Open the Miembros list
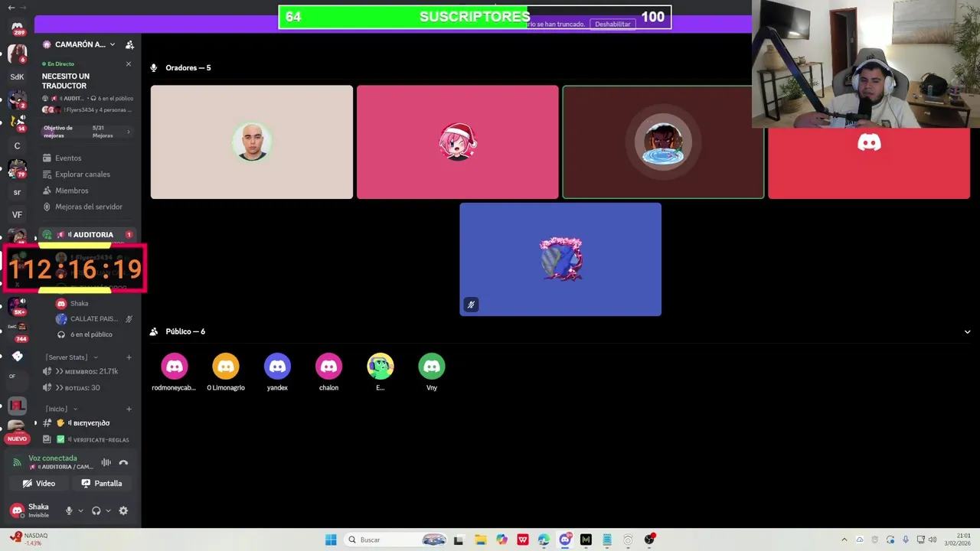 (71, 191)
